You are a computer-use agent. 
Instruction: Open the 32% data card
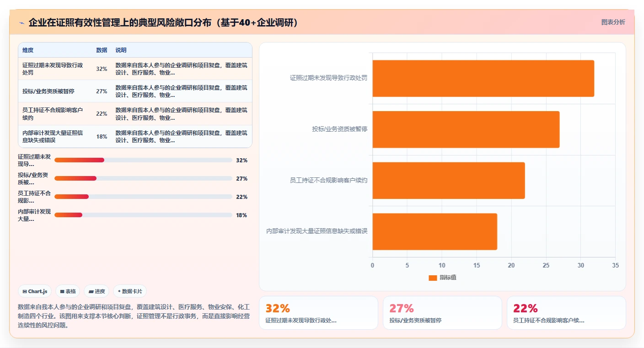(x=318, y=313)
